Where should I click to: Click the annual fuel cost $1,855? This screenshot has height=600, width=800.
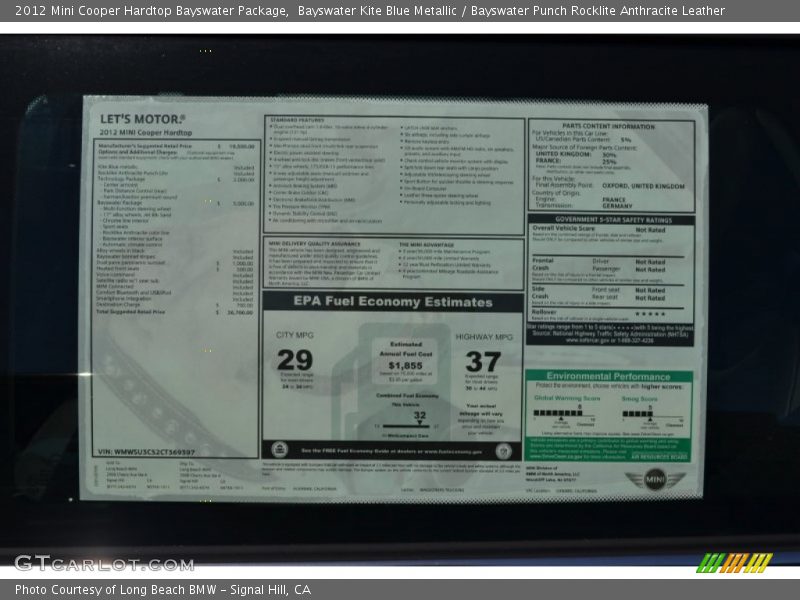click(406, 365)
